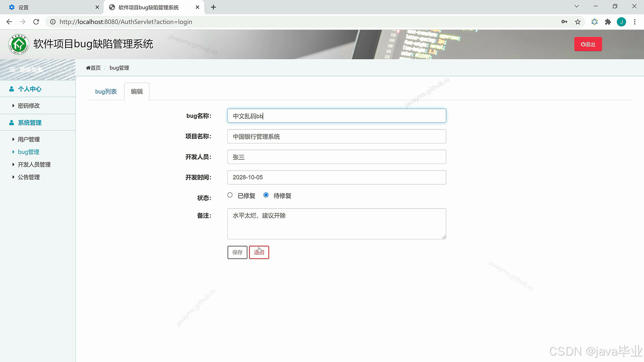Click the bug管理 breadcrumb link

click(x=119, y=68)
